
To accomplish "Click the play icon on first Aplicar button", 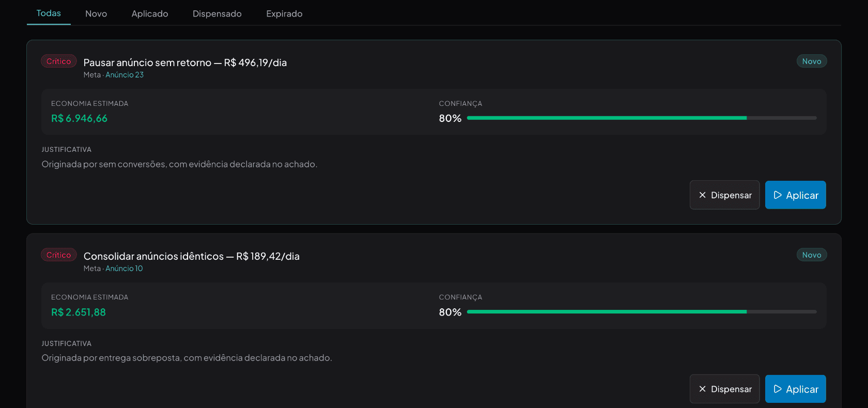I will click(x=778, y=195).
